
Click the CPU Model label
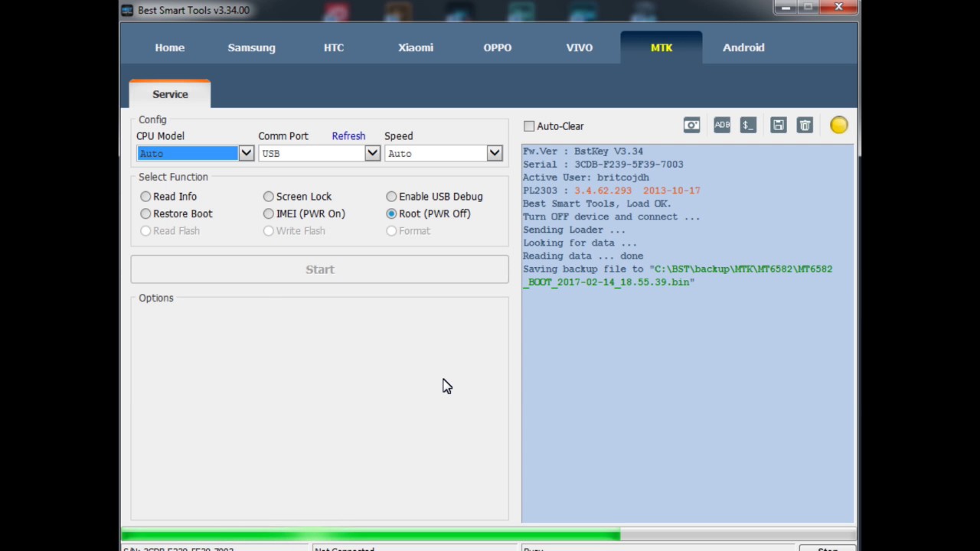coord(160,135)
